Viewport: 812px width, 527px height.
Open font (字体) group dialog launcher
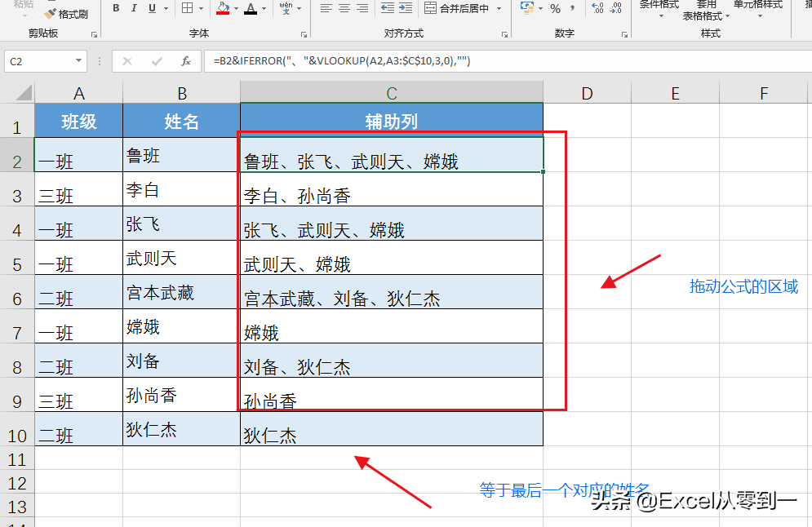(x=304, y=35)
